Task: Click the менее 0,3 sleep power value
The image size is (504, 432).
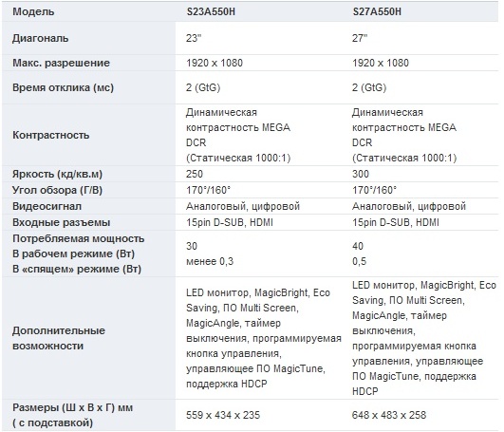Action: (x=210, y=261)
